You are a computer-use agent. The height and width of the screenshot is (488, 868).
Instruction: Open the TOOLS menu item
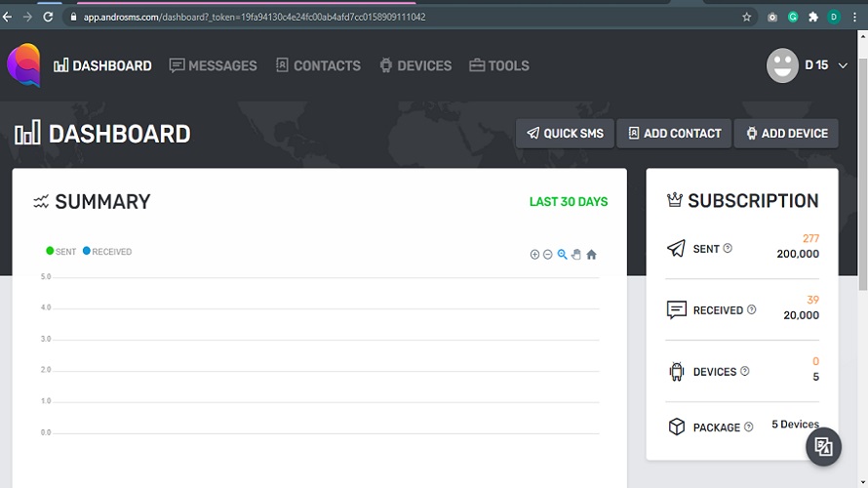coord(499,65)
